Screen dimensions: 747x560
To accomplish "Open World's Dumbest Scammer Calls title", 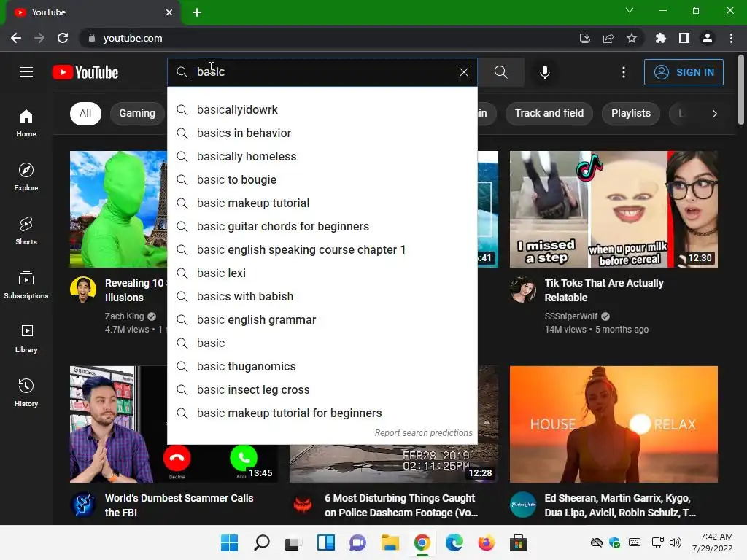I will pyautogui.click(x=179, y=505).
